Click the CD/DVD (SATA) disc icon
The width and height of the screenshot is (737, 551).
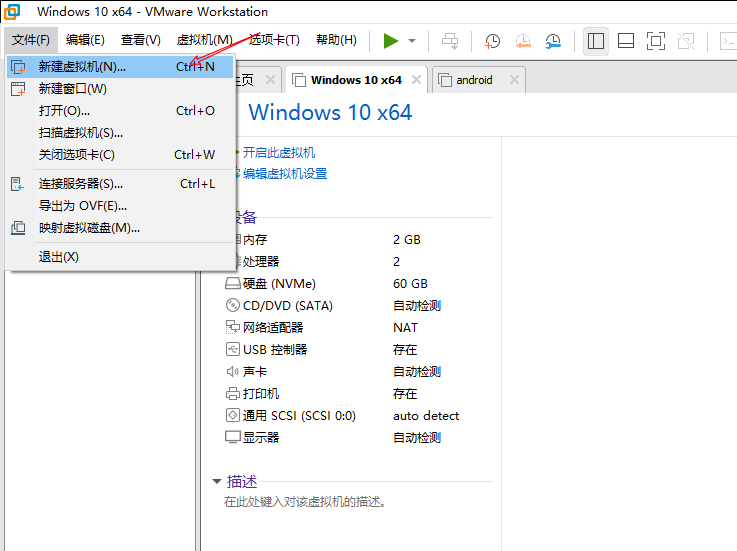[233, 306]
